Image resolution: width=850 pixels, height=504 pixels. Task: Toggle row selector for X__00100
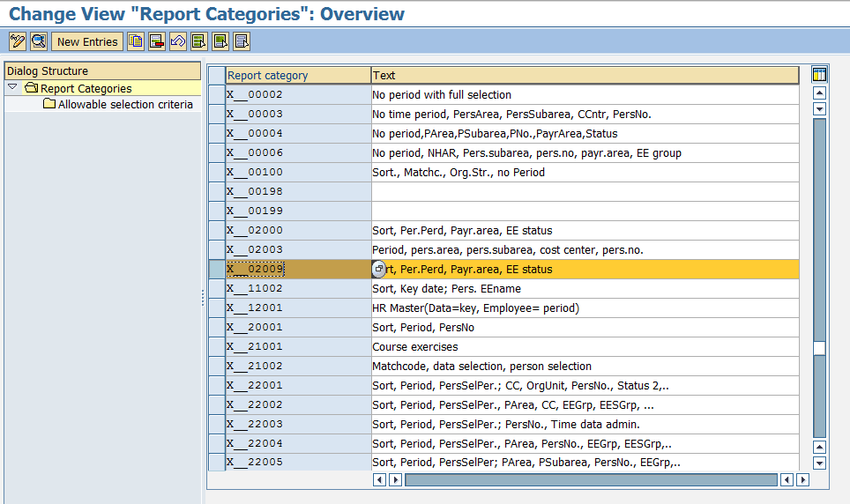pos(217,172)
